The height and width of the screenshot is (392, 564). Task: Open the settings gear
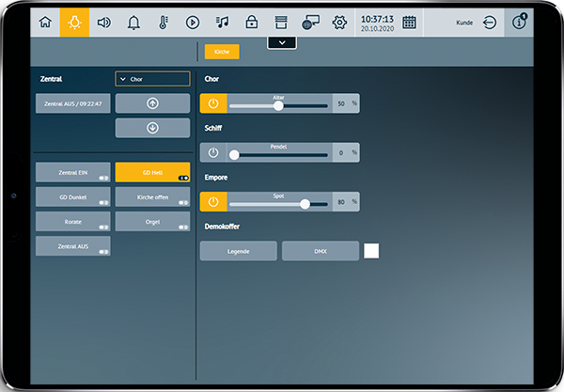coord(339,23)
